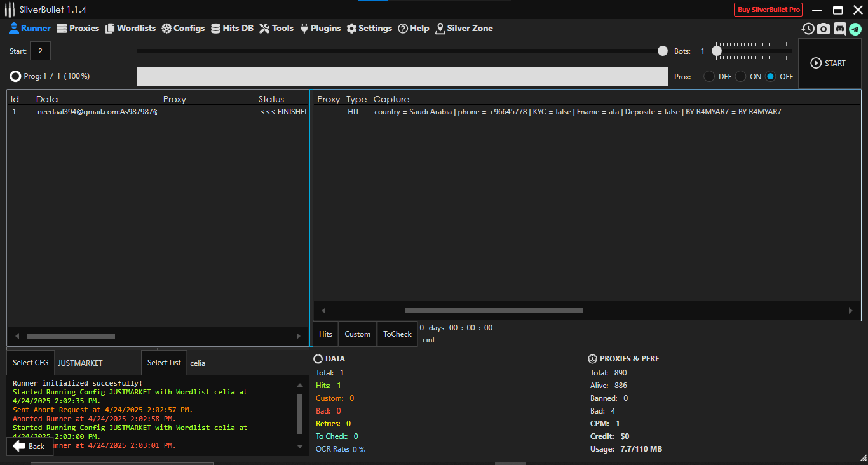Viewport: 868px width, 465px height.
Task: Click the log panel scroll down arrow
Action: [300, 447]
